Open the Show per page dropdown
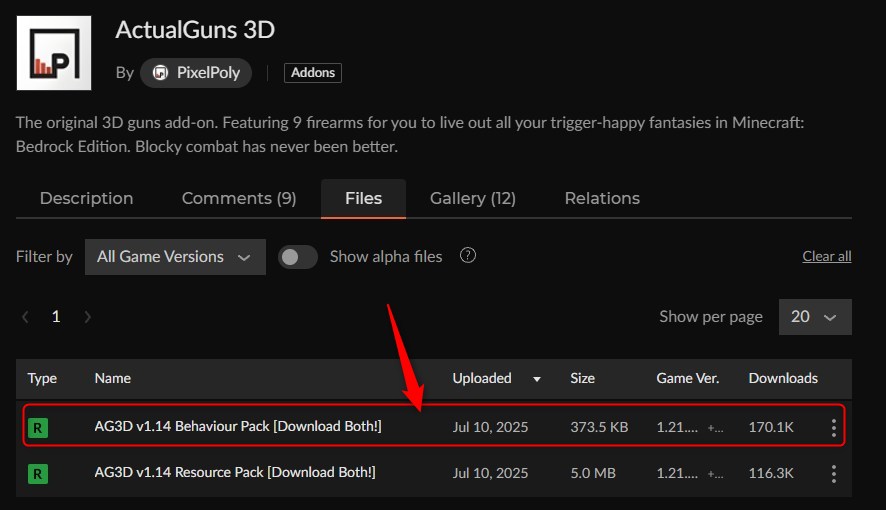This screenshot has width=886, height=510. tap(815, 317)
